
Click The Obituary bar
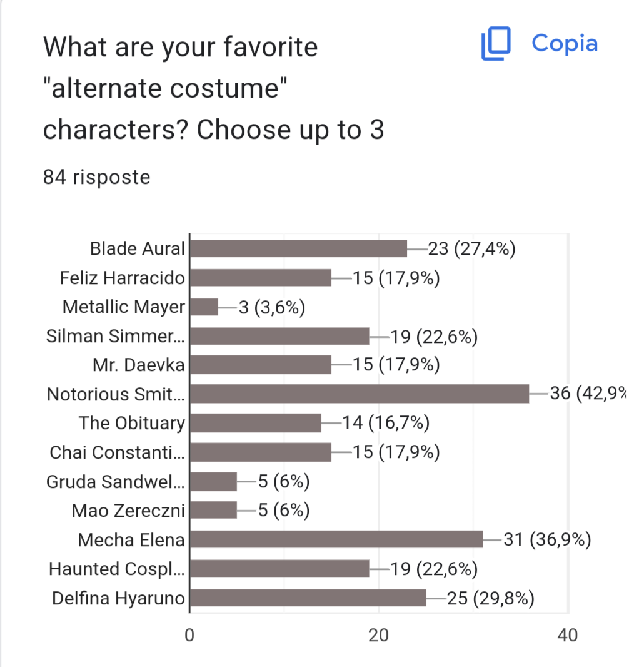[x=255, y=423]
